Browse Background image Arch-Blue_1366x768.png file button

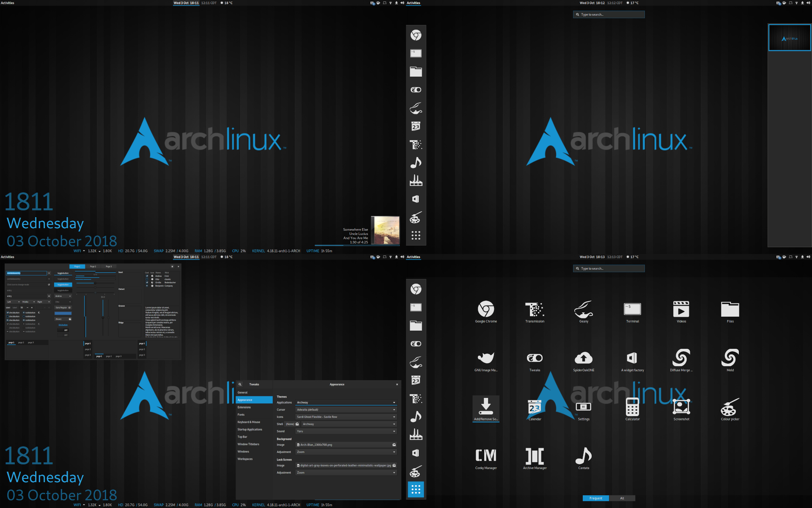[x=346, y=445]
